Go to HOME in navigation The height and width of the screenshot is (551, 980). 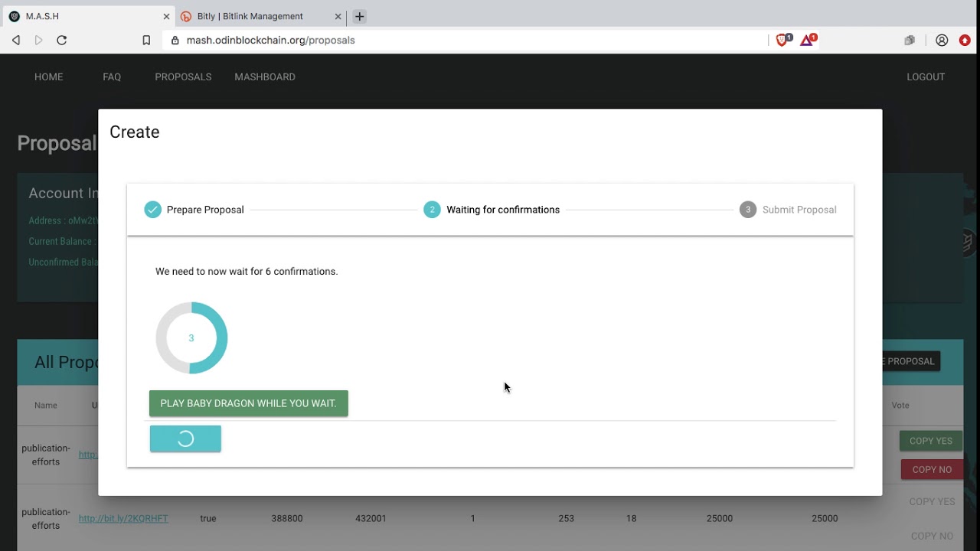click(x=49, y=77)
